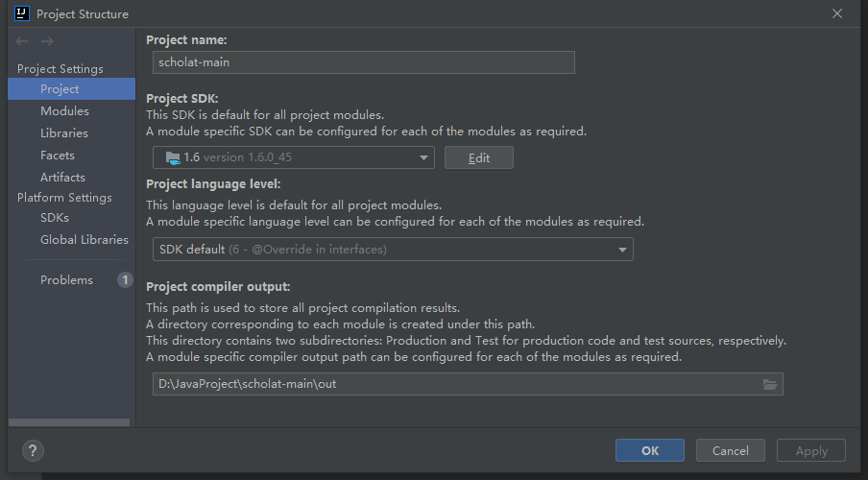This screenshot has width=868, height=480.
Task: Click the Project name: label
Action: point(186,40)
